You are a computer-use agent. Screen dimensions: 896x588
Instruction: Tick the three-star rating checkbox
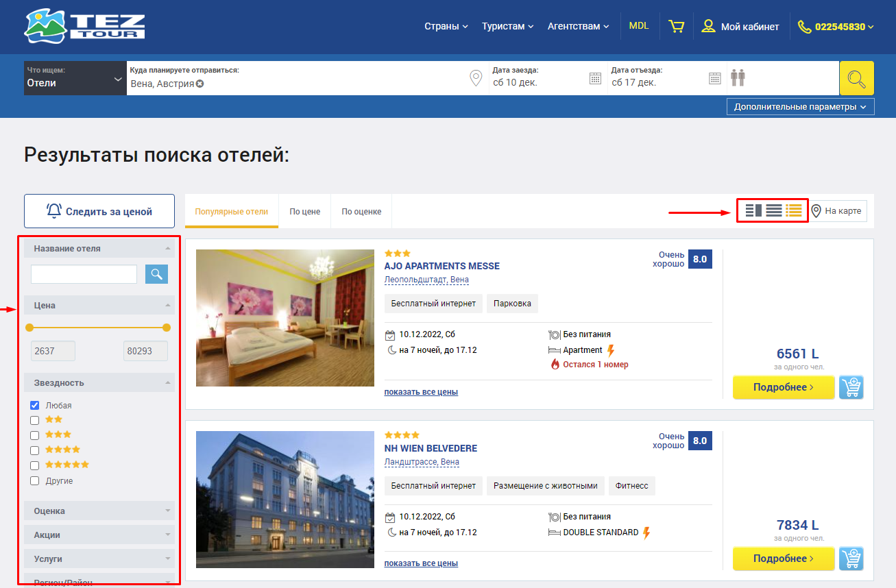tap(35, 436)
